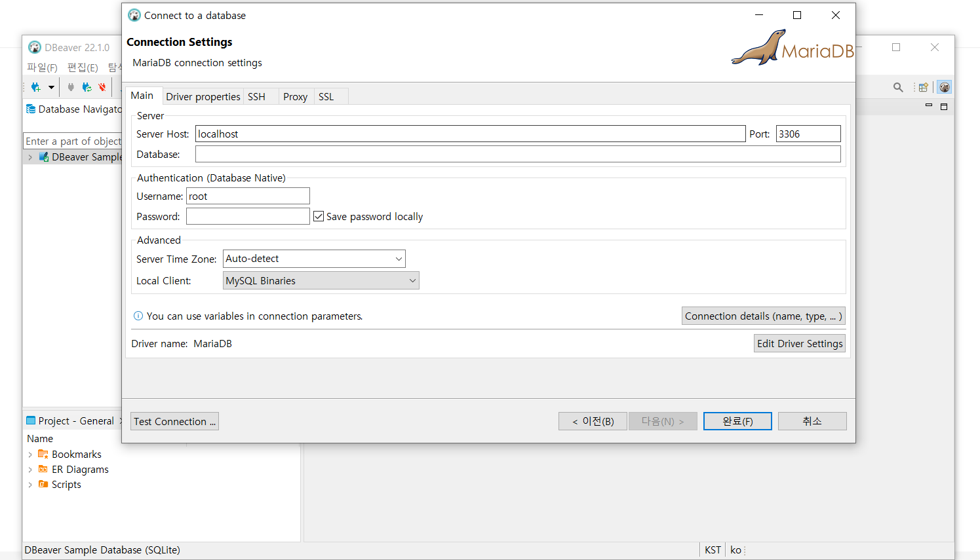980x560 pixels.
Task: Click the Name column header in Project panel
Action: point(40,439)
